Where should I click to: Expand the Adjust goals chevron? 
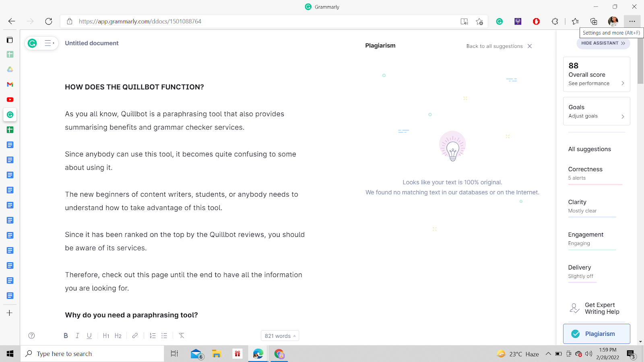tap(623, 117)
